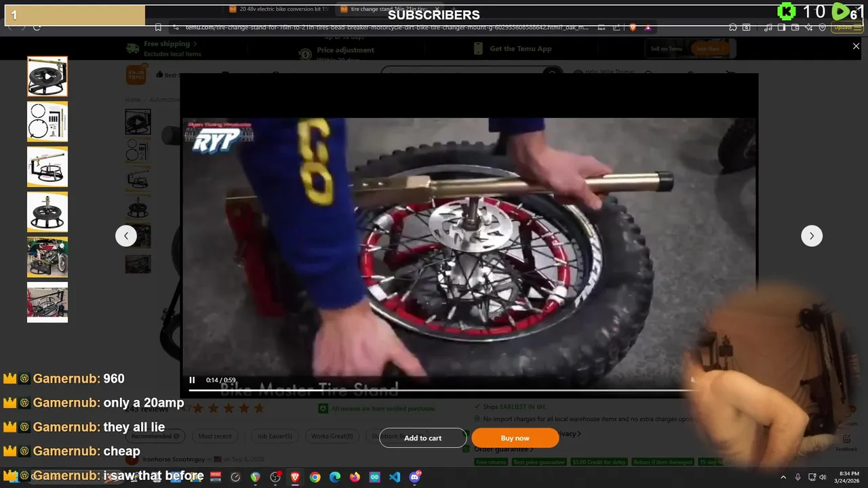Screen dimensions: 868x488
Task: Open Brave browser from the taskbar
Action: point(295,477)
